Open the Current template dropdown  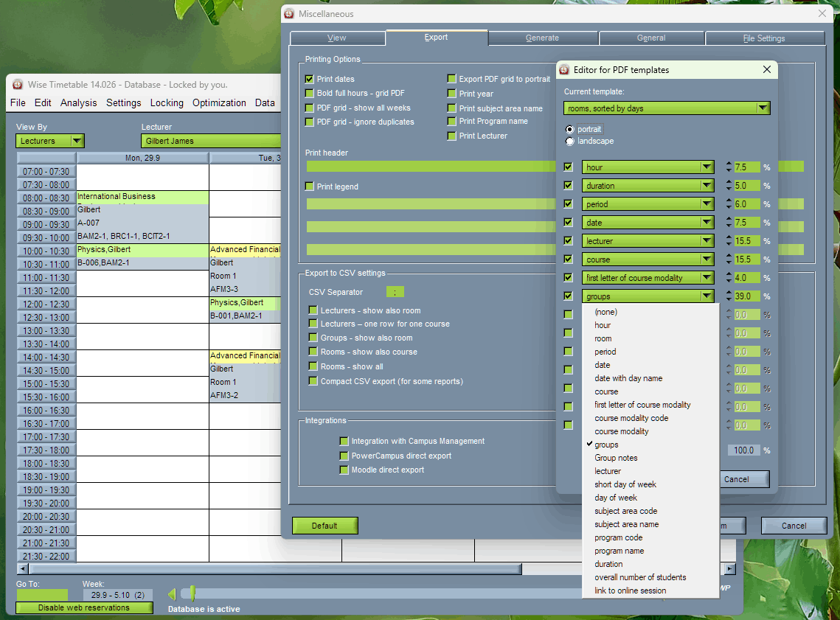pos(765,108)
